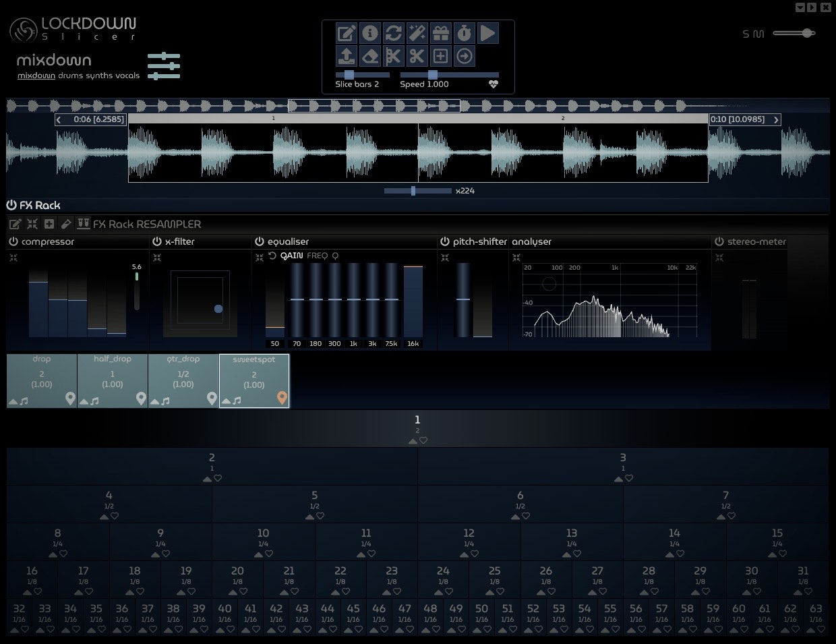Start playback with the play button
The height and width of the screenshot is (644, 836).
tap(487, 33)
